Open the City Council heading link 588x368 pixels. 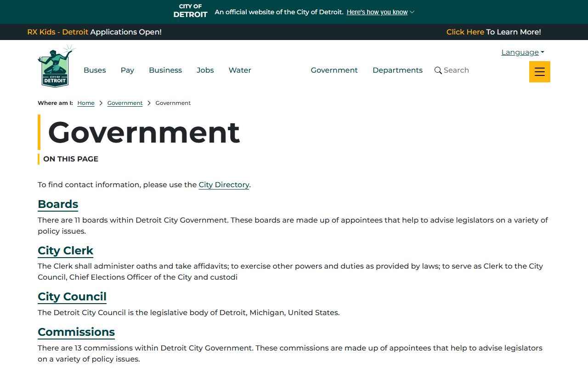pos(72,297)
